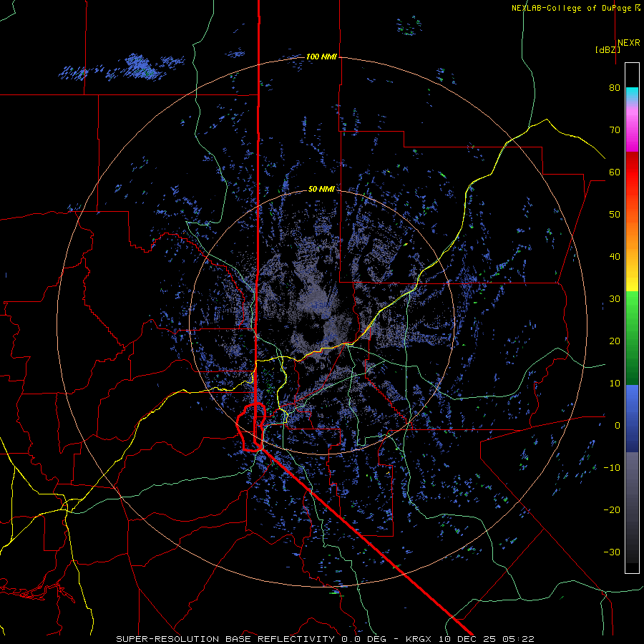Click the 50 NMI range ring label
644x644 pixels.
[x=321, y=190]
